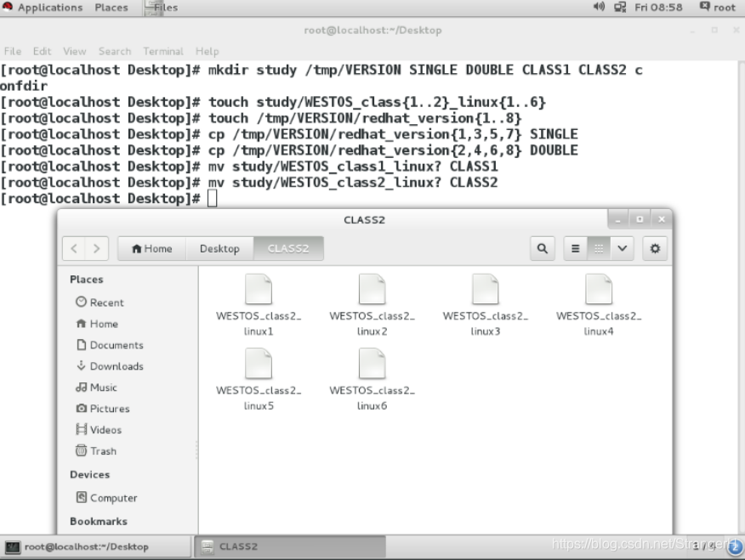
Task: Open Videos in the sidebar
Action: (x=105, y=429)
